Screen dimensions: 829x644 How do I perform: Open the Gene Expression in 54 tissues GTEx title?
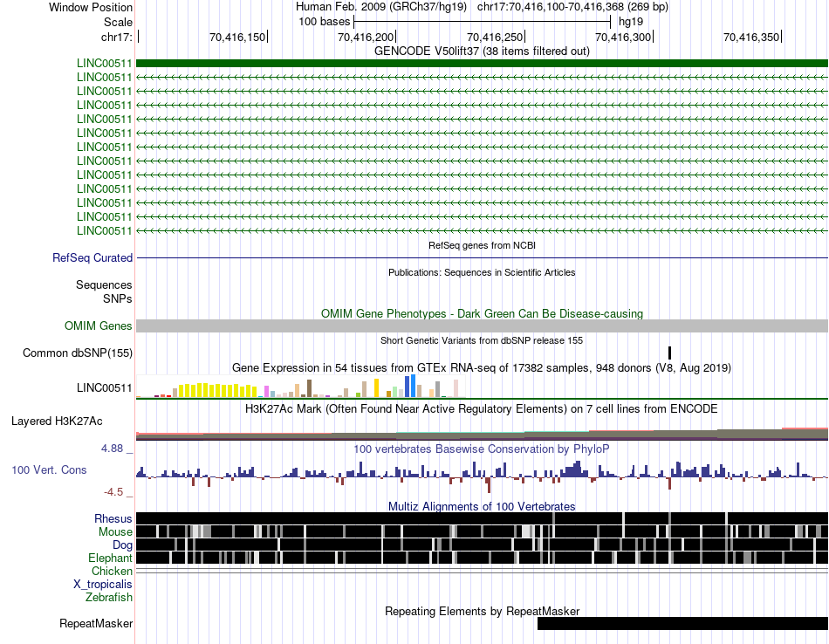[482, 367]
